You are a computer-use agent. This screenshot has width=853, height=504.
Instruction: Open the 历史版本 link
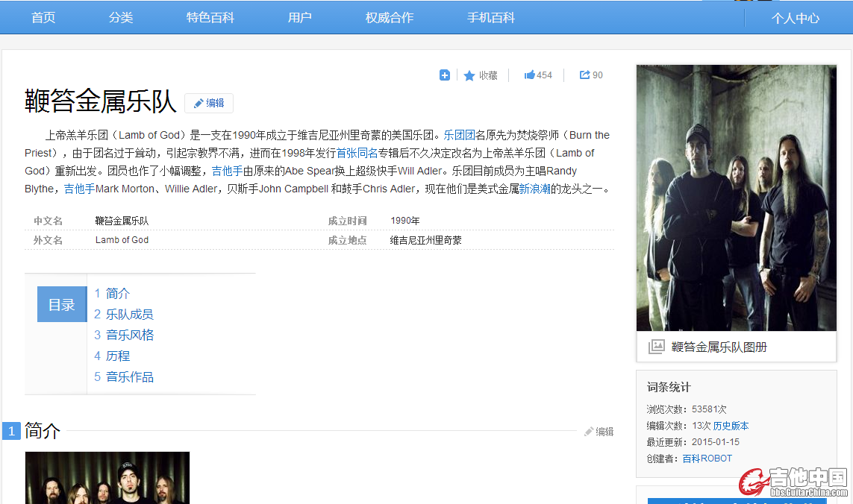point(731,426)
